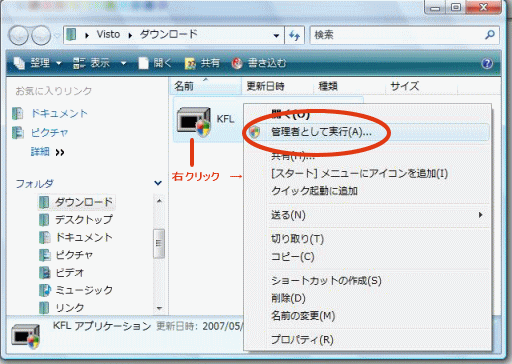The width and height of the screenshot is (512, 364).
Task: Click the ミュージック folder icon in tree
Action: [x=45, y=290]
